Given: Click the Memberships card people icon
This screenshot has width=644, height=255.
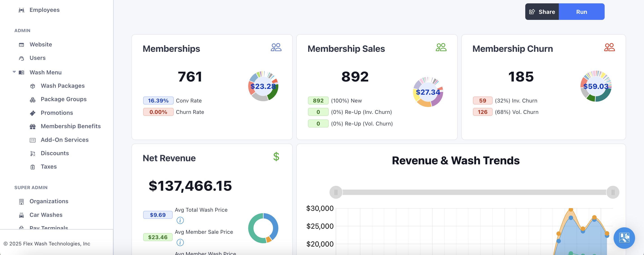Looking at the screenshot, I should point(276,47).
